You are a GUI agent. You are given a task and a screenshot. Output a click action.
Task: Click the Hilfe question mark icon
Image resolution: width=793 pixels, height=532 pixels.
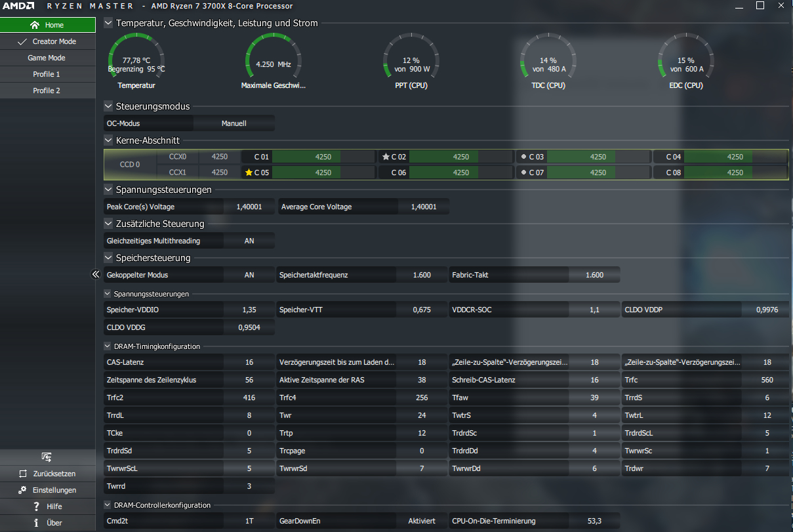(37, 506)
